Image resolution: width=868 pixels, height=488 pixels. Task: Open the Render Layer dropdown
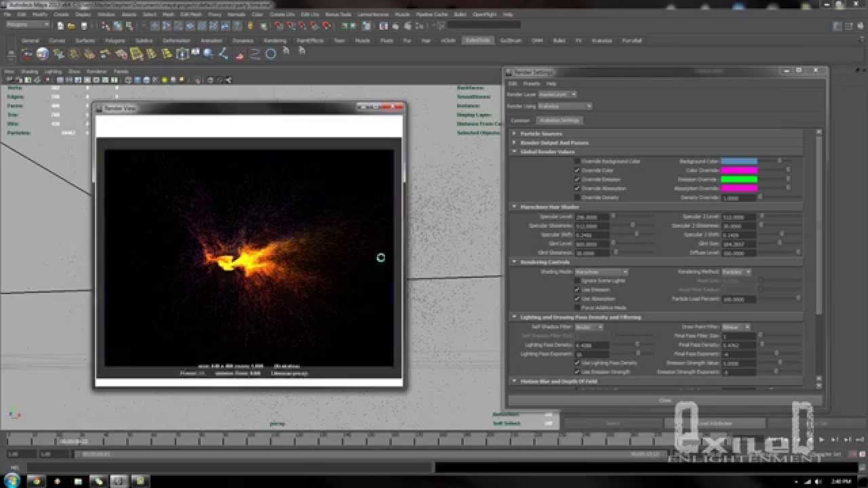point(558,94)
